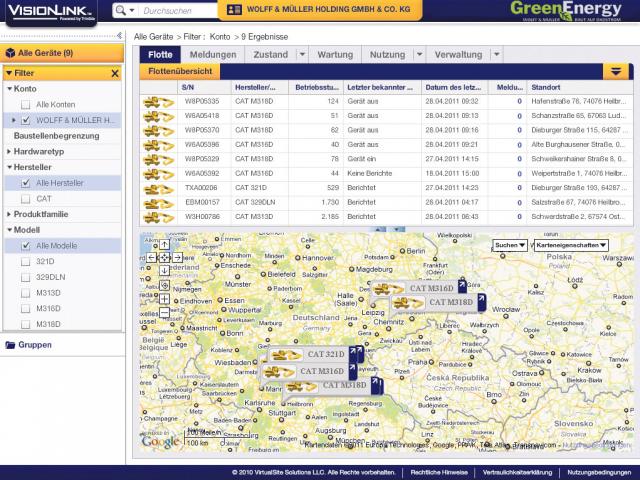The image size is (640, 480).
Task: Open Vertraulichkeitserklärung footer link
Action: click(x=517, y=472)
